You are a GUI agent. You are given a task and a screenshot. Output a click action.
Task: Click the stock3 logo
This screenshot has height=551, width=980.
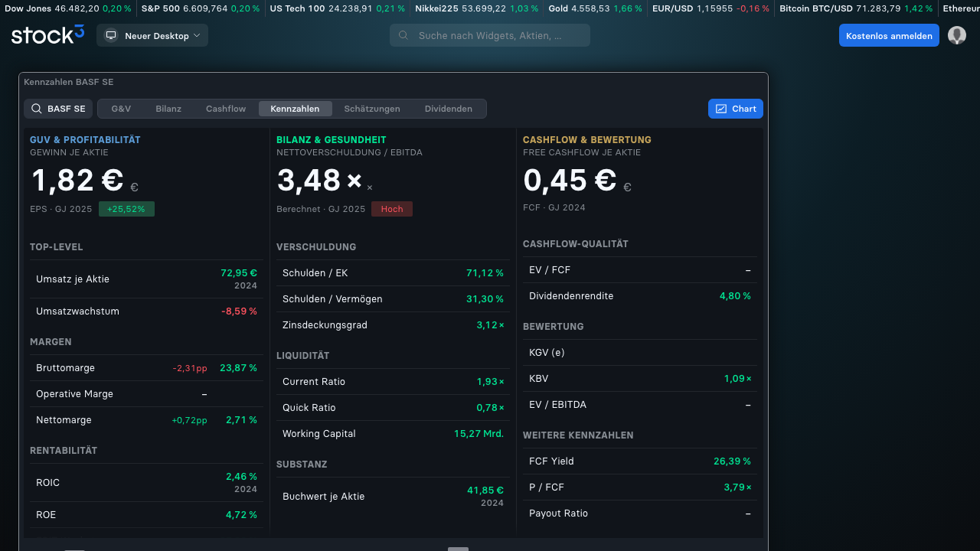tap(47, 35)
